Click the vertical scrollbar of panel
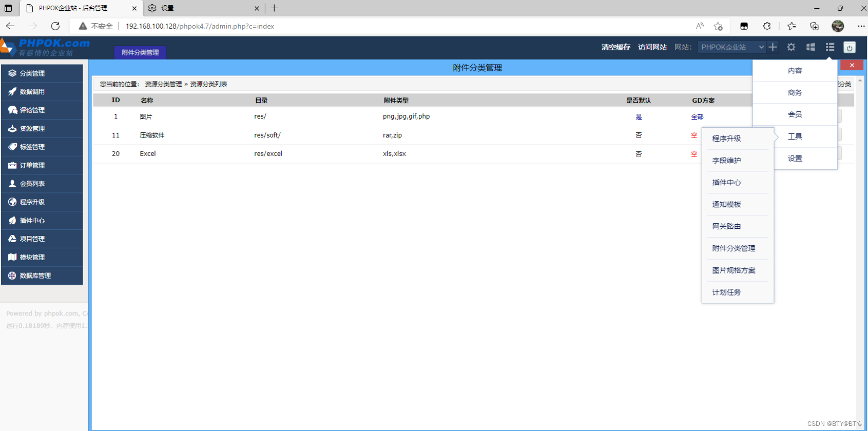The width and height of the screenshot is (868, 431). [860, 251]
